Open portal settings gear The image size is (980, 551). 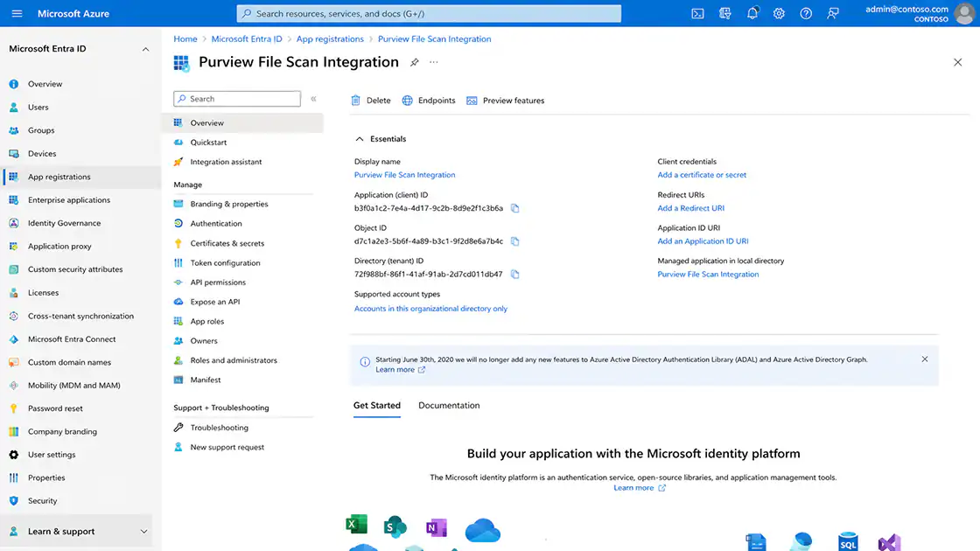(x=779, y=13)
